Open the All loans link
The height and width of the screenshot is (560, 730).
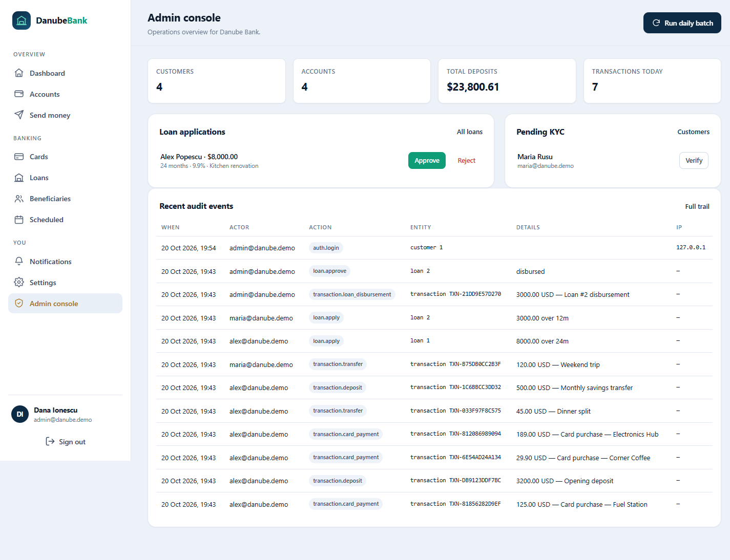pos(470,132)
